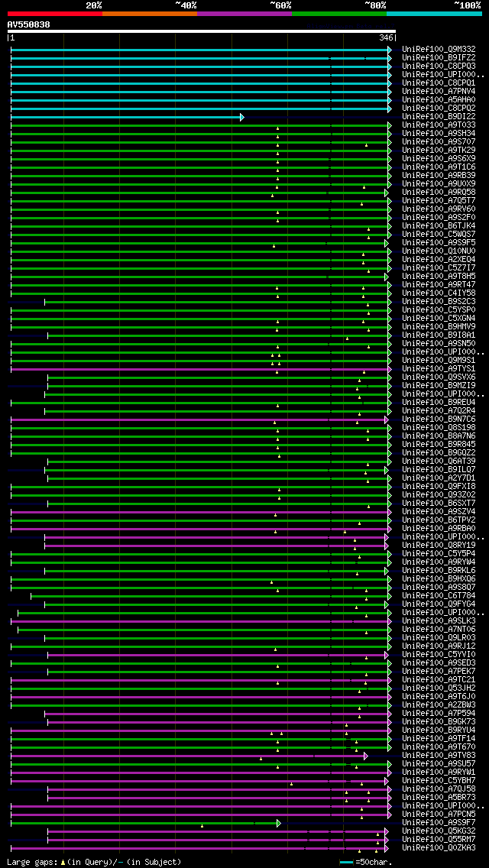489x868 pixels.
Task: Open the UniRef100_Q8RY19 hit label
Action: [x=439, y=546]
